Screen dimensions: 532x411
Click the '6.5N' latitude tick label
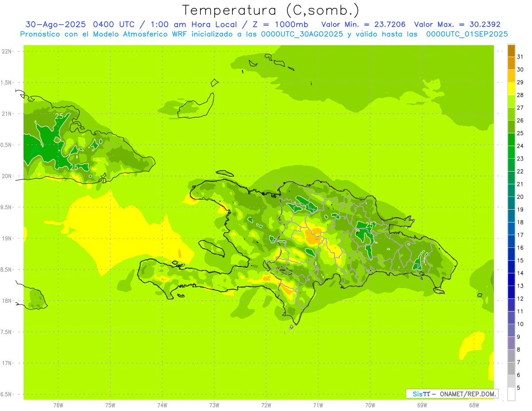7,395
